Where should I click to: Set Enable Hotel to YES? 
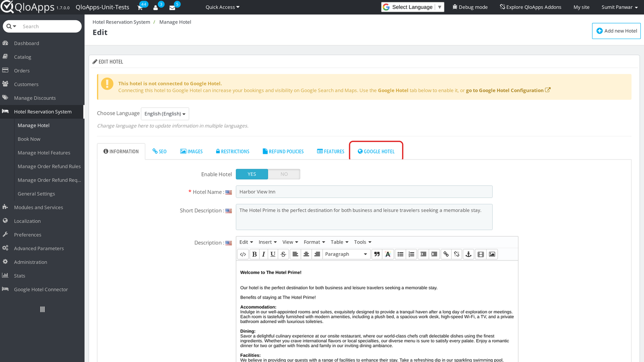tap(252, 174)
